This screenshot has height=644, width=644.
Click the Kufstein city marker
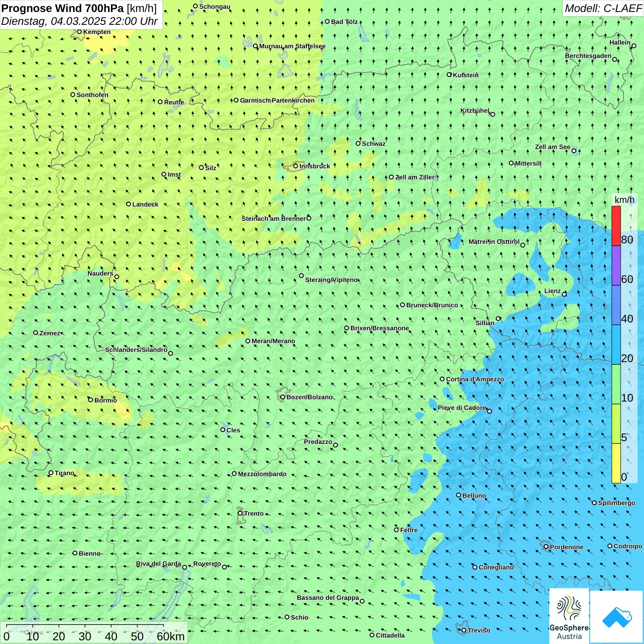[x=449, y=75]
